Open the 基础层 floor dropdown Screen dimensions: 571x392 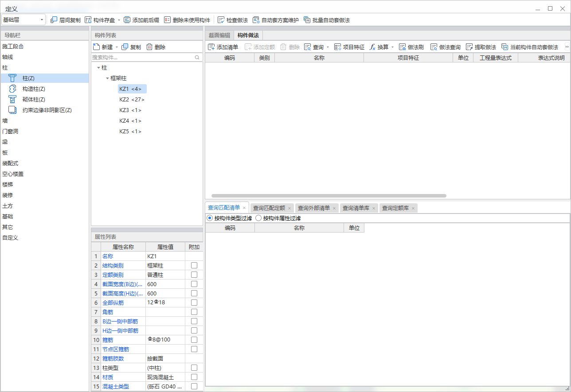click(23, 20)
